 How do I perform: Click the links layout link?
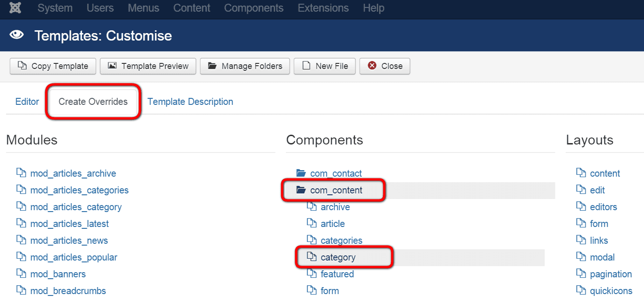pyautogui.click(x=599, y=240)
